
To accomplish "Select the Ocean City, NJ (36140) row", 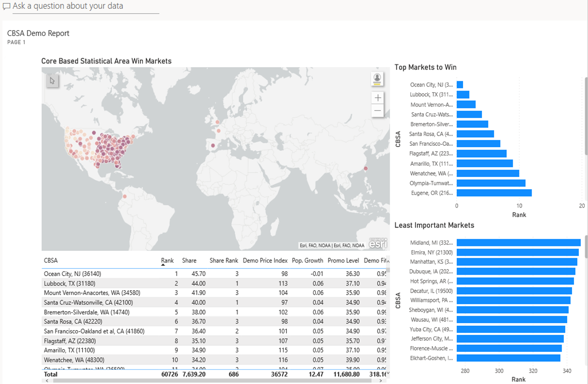I will 214,274.
